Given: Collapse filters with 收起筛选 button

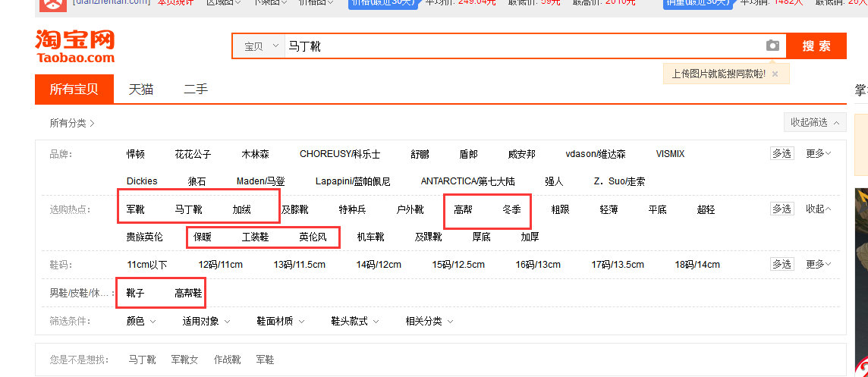Looking at the screenshot, I should pyautogui.click(x=814, y=122).
